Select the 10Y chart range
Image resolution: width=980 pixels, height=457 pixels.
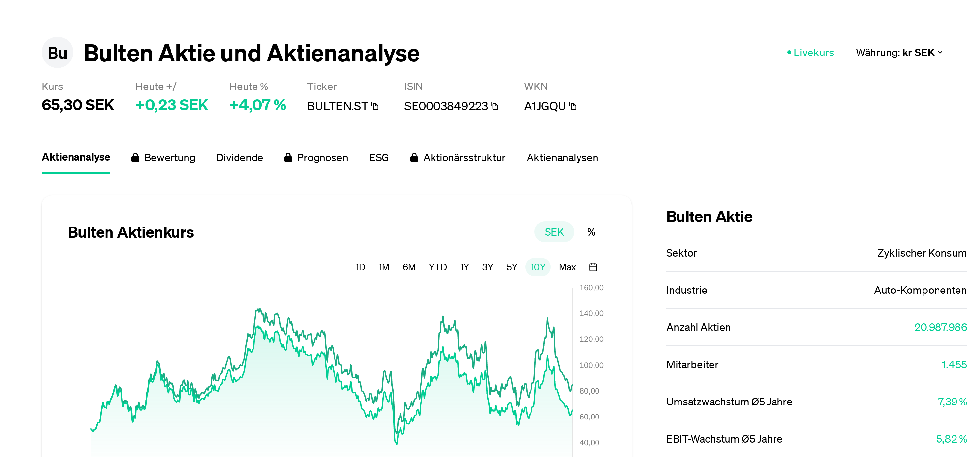pos(538,267)
